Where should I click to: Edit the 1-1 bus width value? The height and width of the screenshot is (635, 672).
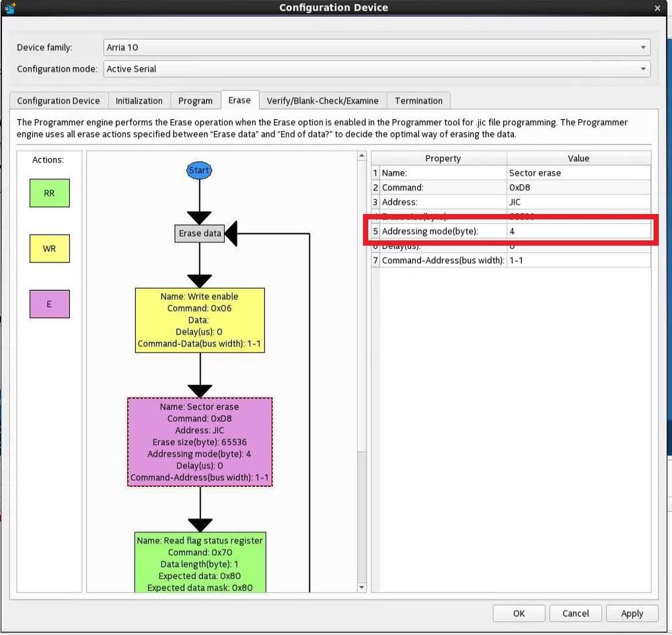578,260
